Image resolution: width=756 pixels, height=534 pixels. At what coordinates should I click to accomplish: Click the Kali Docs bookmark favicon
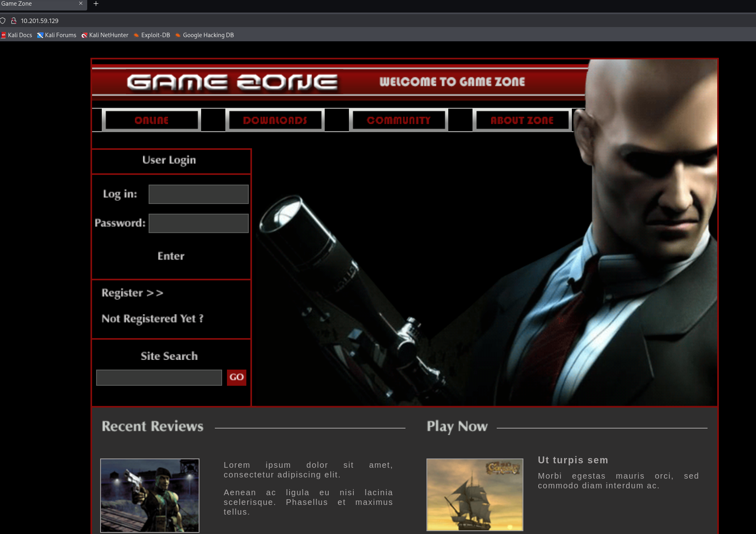[3, 35]
